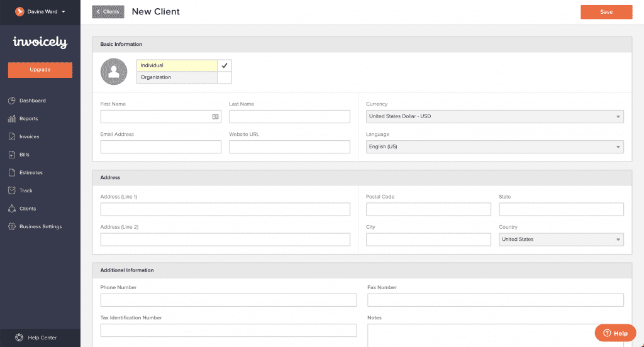Expand the Davina Ward account menu

tap(40, 11)
